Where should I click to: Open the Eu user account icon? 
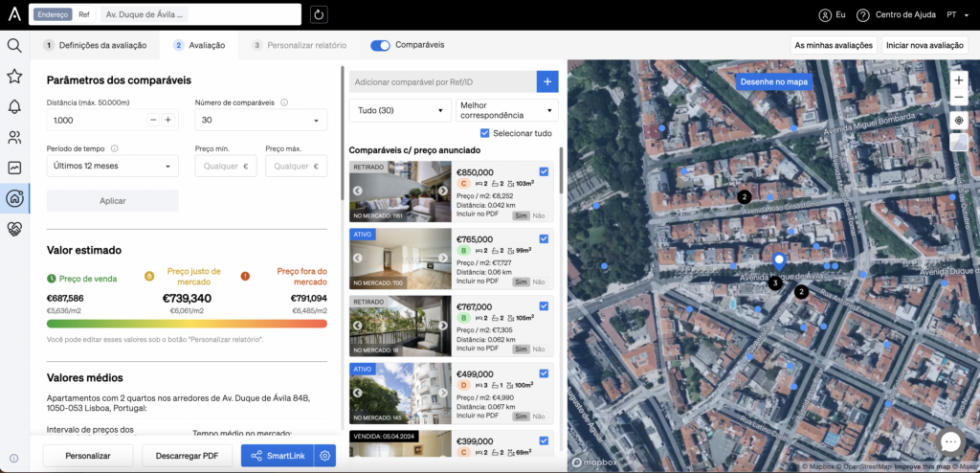point(826,14)
